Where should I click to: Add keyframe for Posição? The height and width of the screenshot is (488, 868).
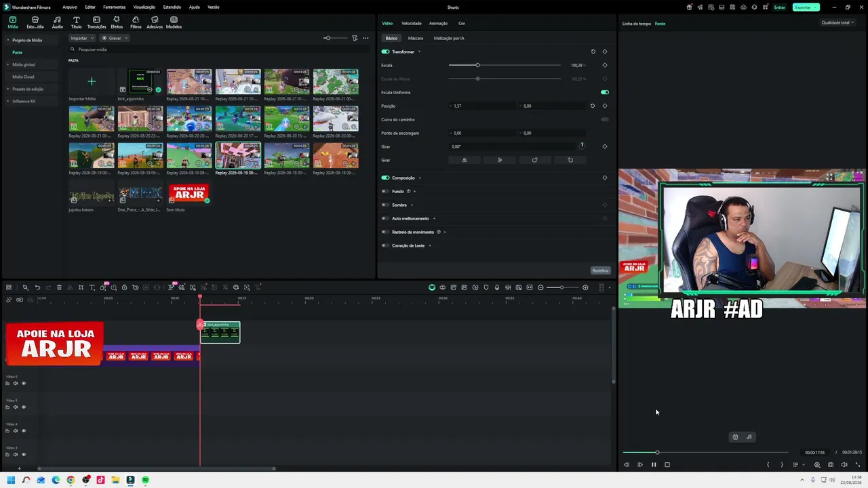click(605, 106)
